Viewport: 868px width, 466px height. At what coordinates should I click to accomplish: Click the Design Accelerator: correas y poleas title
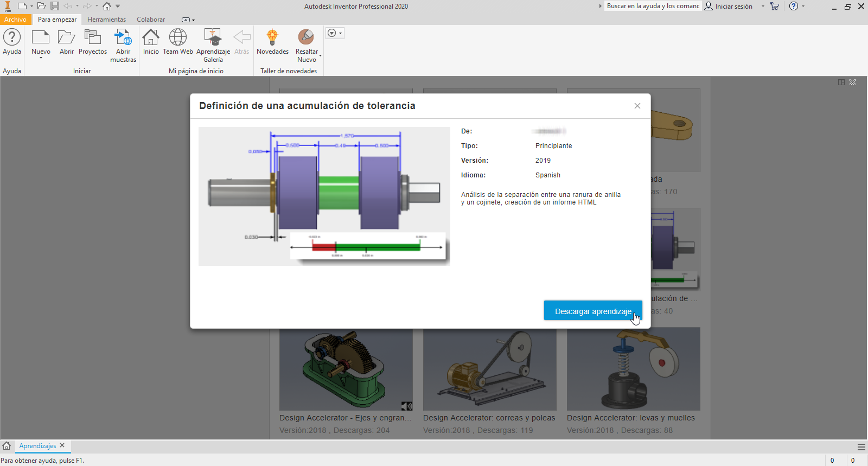point(489,418)
